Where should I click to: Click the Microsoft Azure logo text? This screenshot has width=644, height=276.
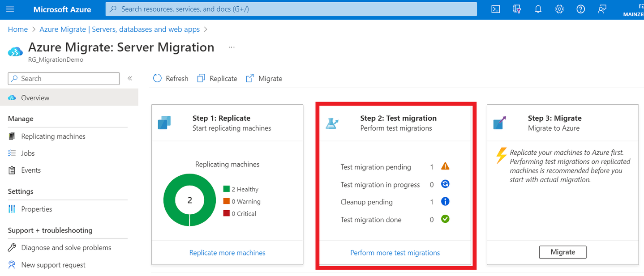[62, 9]
